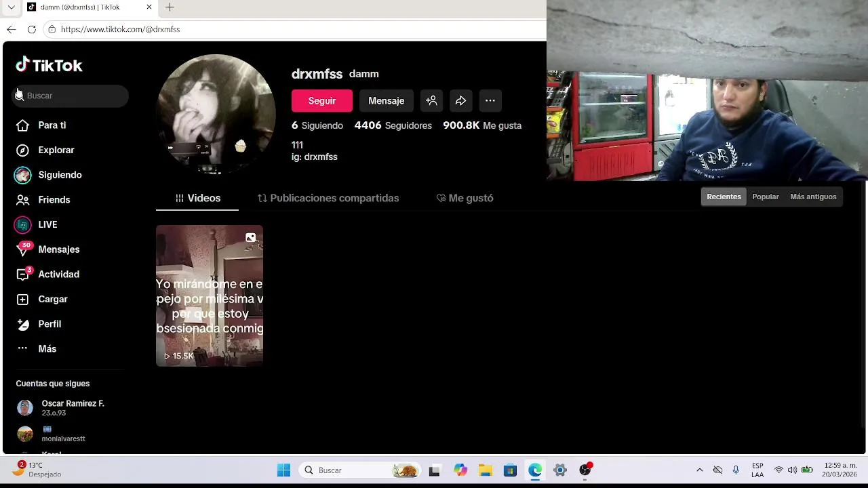Open File Explorer from the taskbar
Screen dimensions: 868x488
pos(485,470)
